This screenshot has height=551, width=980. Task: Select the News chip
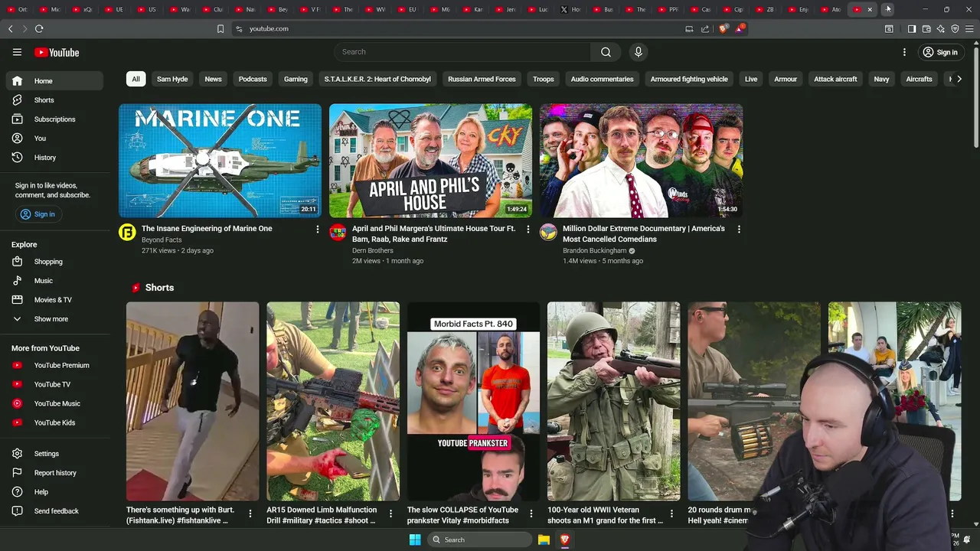[x=213, y=79]
